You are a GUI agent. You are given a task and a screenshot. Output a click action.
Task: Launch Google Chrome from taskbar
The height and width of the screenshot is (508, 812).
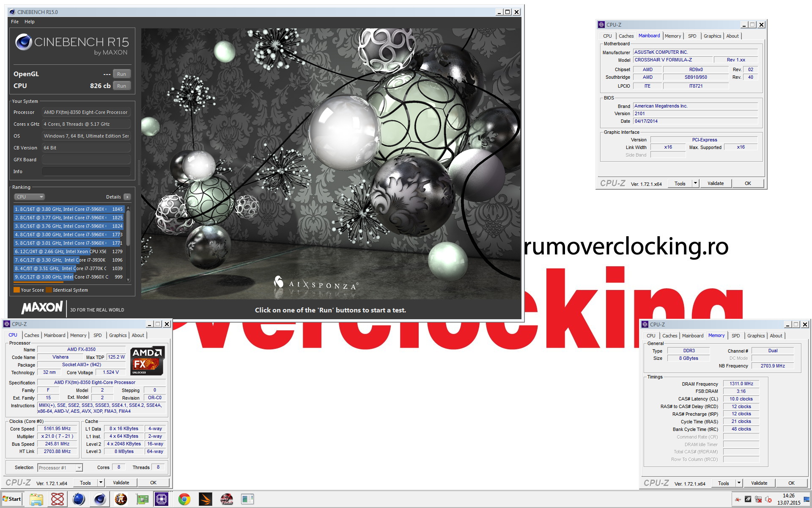[x=184, y=500]
